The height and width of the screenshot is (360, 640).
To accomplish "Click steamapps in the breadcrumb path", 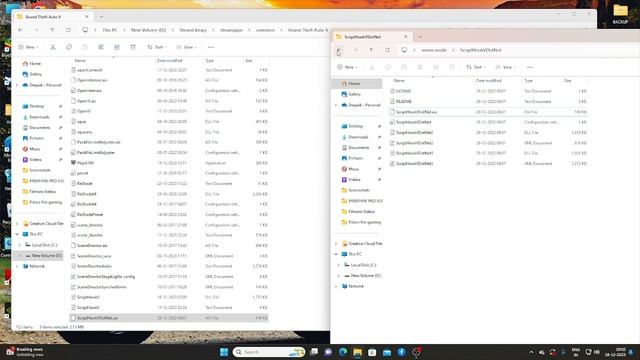I will [x=231, y=30].
